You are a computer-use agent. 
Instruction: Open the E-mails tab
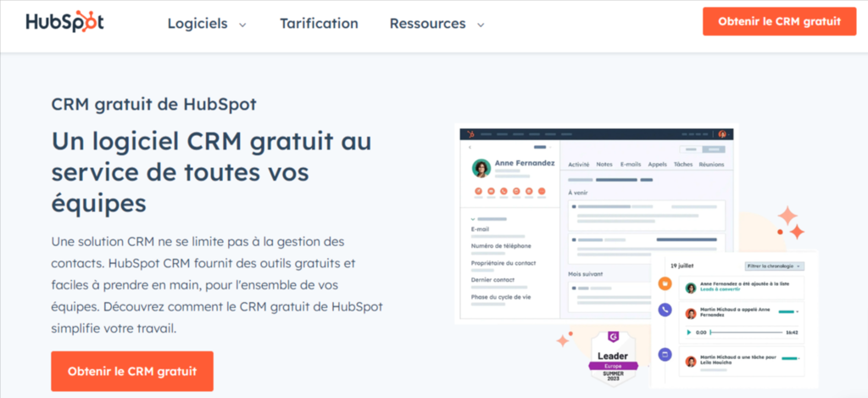click(x=631, y=164)
